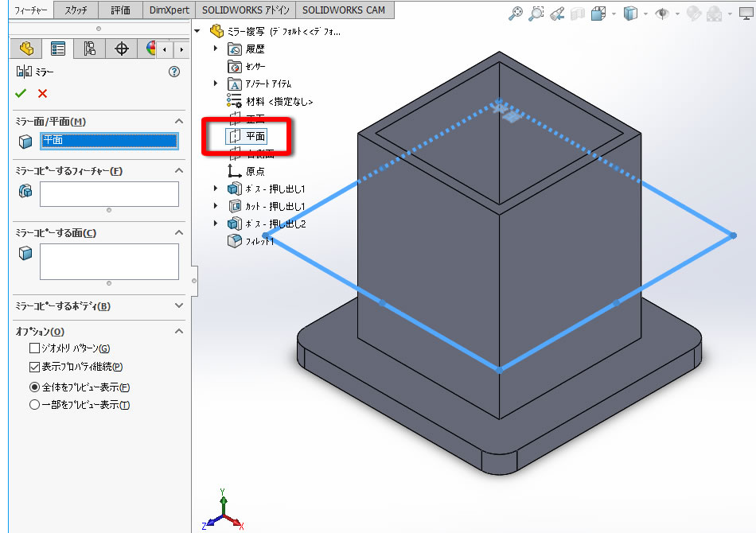
Task: Collapse the ミラー面/平面(M) section
Action: click(x=179, y=122)
